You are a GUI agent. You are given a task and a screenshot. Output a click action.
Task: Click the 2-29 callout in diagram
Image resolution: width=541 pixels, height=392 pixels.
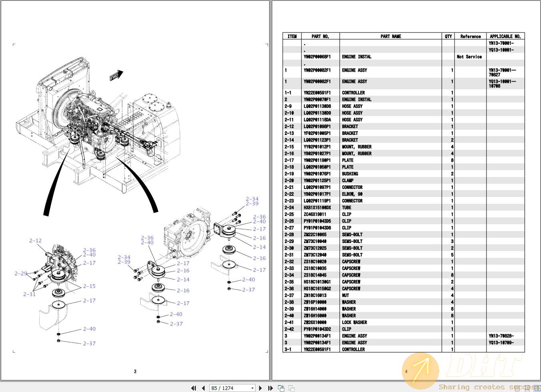click(x=21, y=273)
